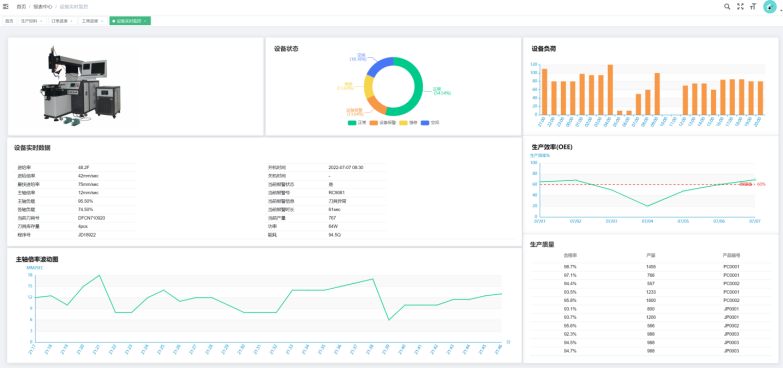Close the 生产投料 tab with its x
The width and height of the screenshot is (783, 369).
click(x=41, y=21)
